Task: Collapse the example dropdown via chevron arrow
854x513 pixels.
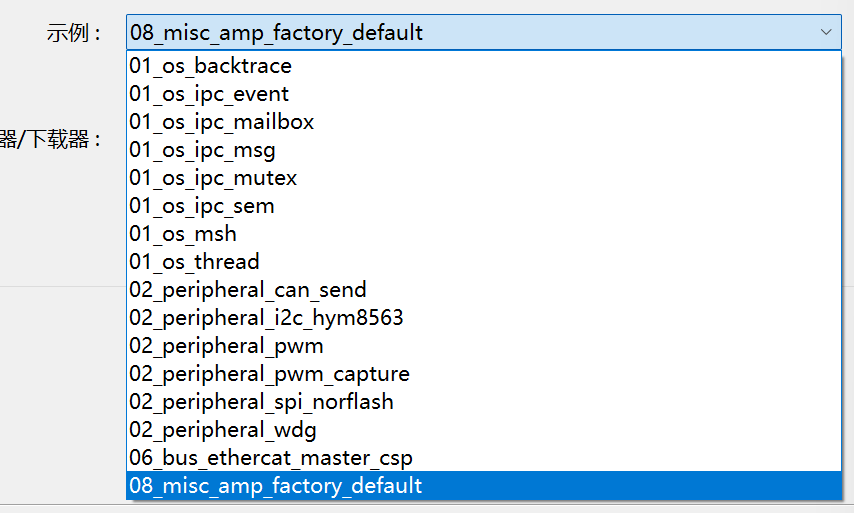Action: [826, 32]
